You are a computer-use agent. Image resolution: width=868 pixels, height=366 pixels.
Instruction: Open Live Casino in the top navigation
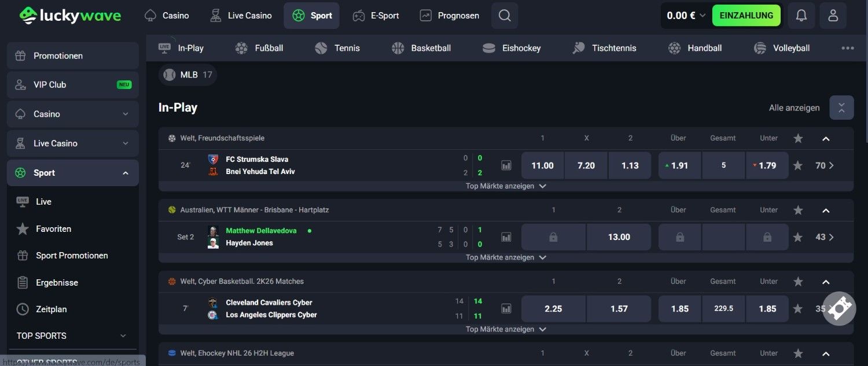(x=241, y=16)
